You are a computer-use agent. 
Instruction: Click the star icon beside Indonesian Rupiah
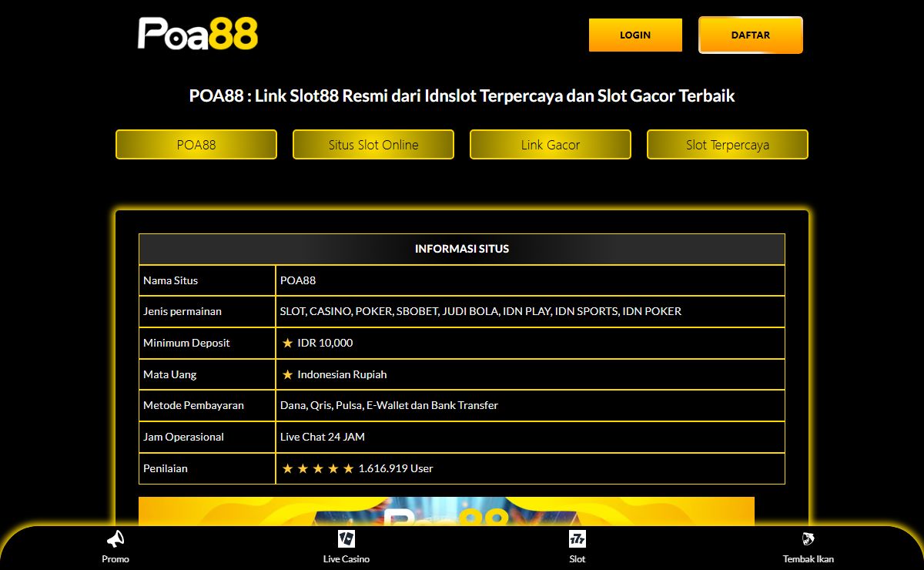tap(287, 374)
